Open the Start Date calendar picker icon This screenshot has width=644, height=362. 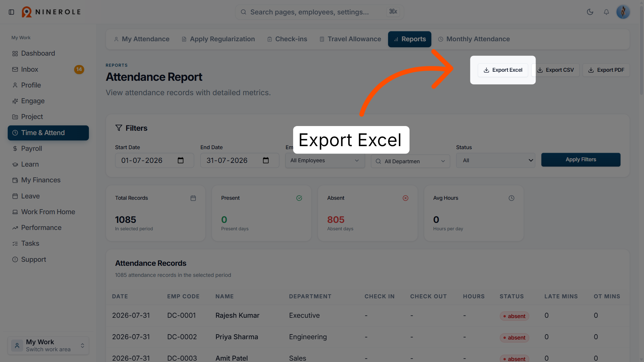coord(180,161)
